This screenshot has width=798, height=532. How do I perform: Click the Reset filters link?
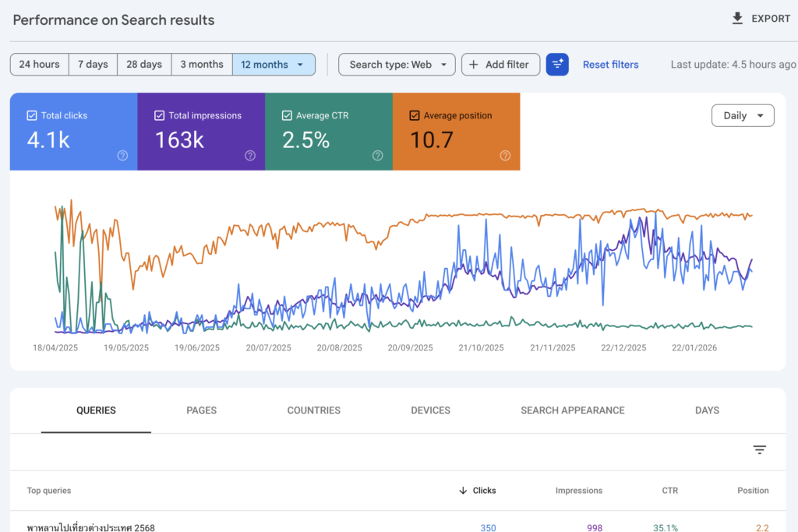coord(610,65)
